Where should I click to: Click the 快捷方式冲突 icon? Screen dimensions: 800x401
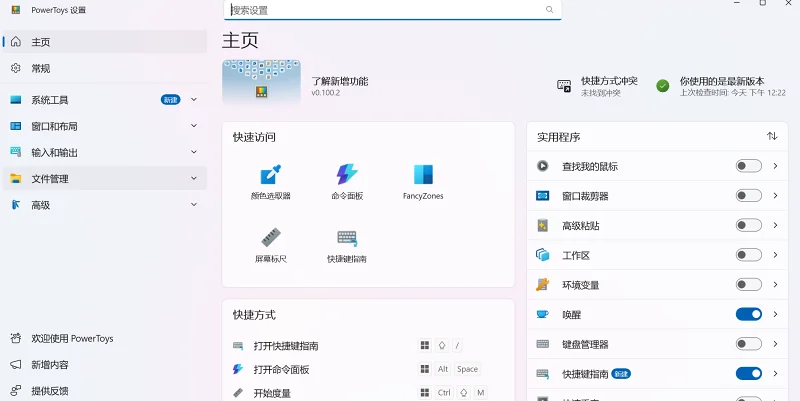(x=564, y=86)
